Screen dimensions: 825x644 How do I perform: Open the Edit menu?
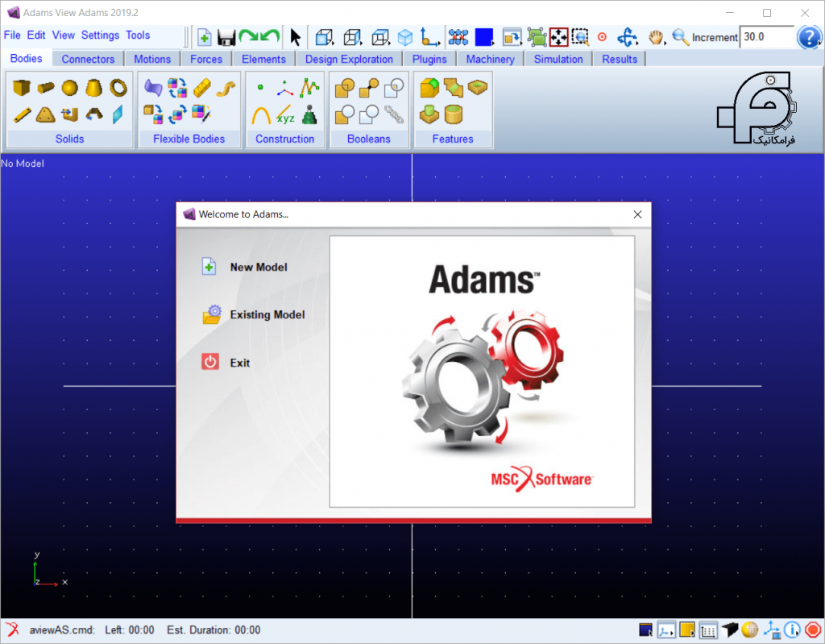point(36,35)
